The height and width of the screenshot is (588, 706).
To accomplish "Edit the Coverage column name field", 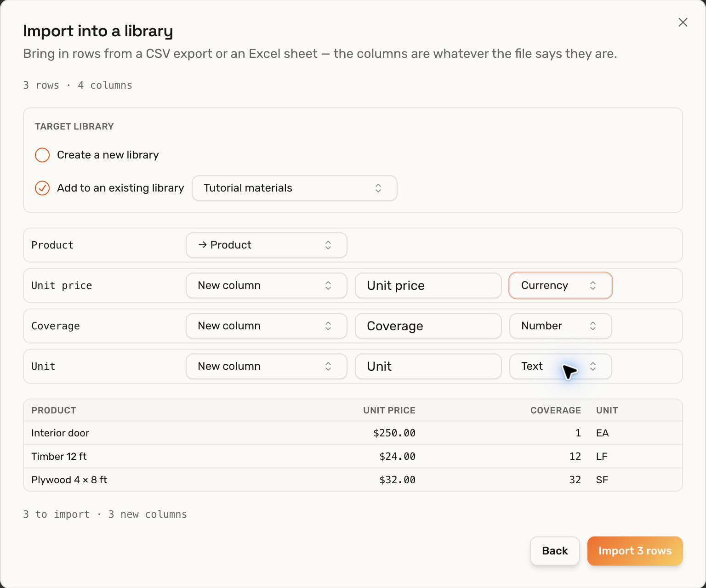I will pyautogui.click(x=428, y=326).
